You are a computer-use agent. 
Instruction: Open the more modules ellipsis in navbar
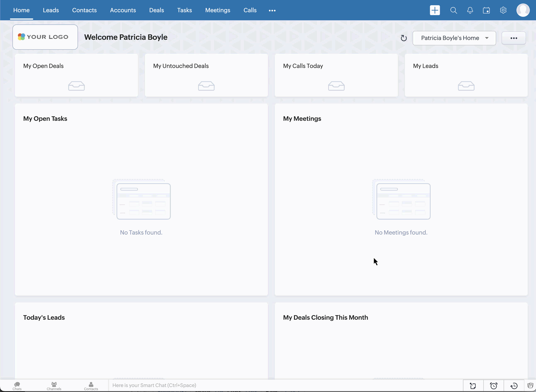pos(272,10)
